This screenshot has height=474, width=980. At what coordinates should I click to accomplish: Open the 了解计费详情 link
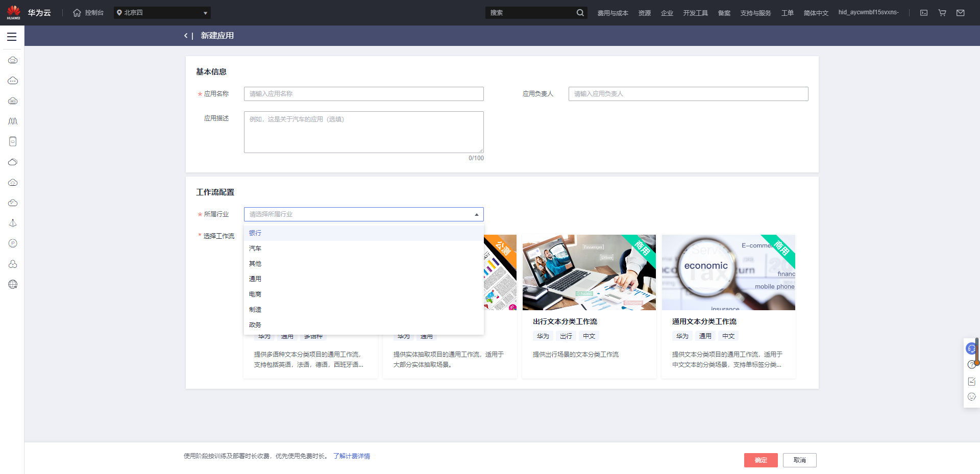351,456
